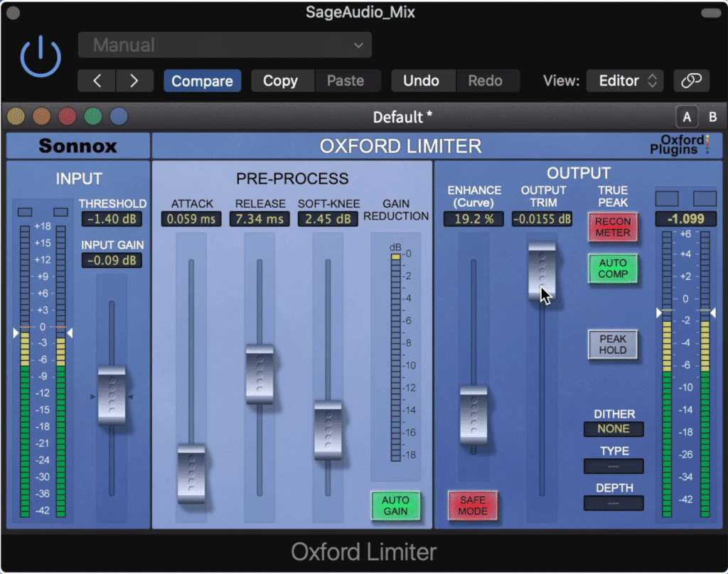Click the OXFORD LIMITER title text

(401, 146)
